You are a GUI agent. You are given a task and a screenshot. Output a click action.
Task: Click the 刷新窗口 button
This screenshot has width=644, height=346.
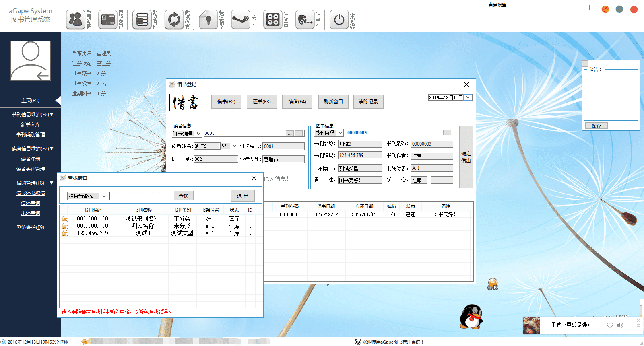333,102
